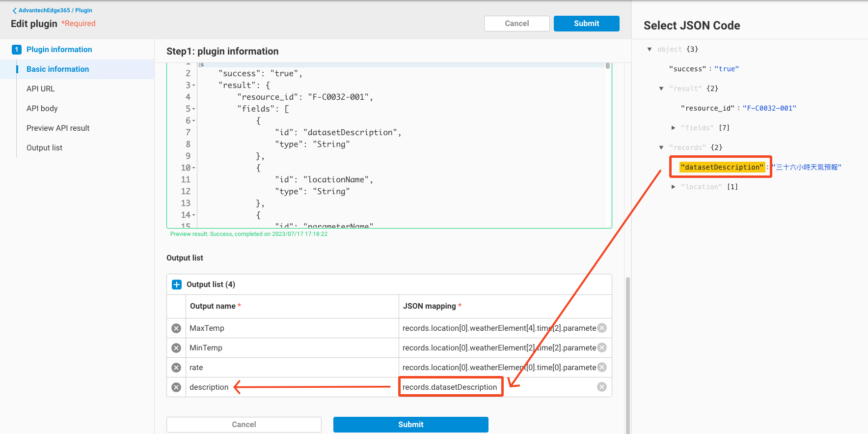Clear the MaxTemp JSON mapping field
Screen dimensions: 868x434
[602, 328]
